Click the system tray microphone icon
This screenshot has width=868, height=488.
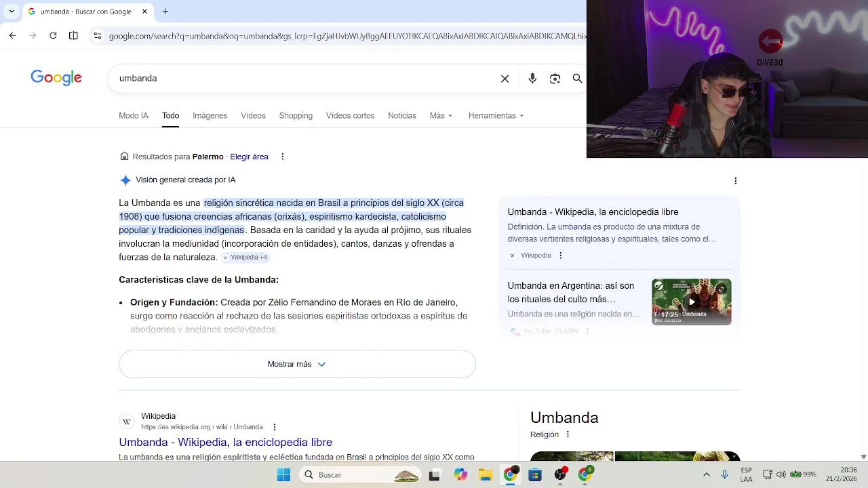(724, 475)
